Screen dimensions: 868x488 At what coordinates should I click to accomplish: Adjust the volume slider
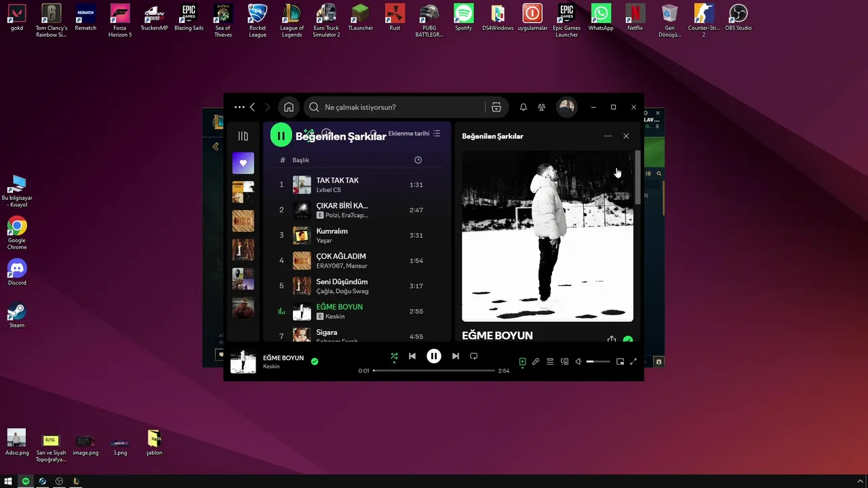click(598, 362)
